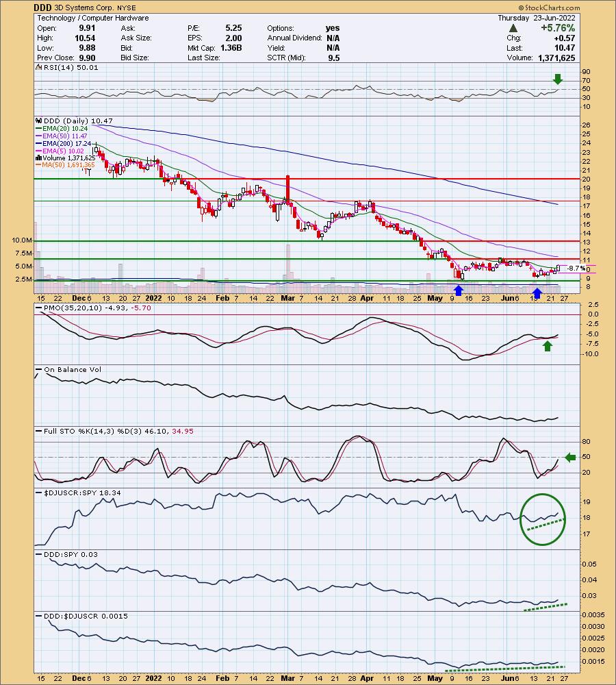Click the RSI(14) 50.01 panel label
The image size is (616, 685).
[x=70, y=67]
